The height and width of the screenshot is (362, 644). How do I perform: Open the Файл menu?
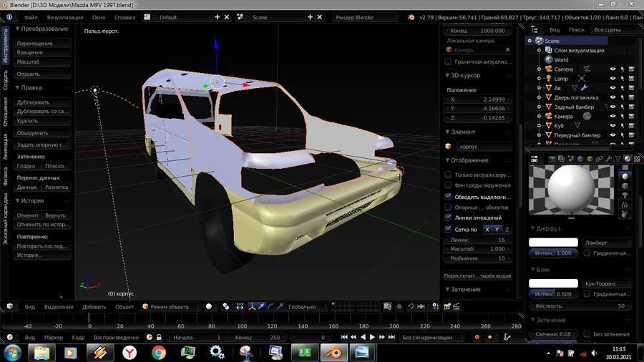click(31, 17)
